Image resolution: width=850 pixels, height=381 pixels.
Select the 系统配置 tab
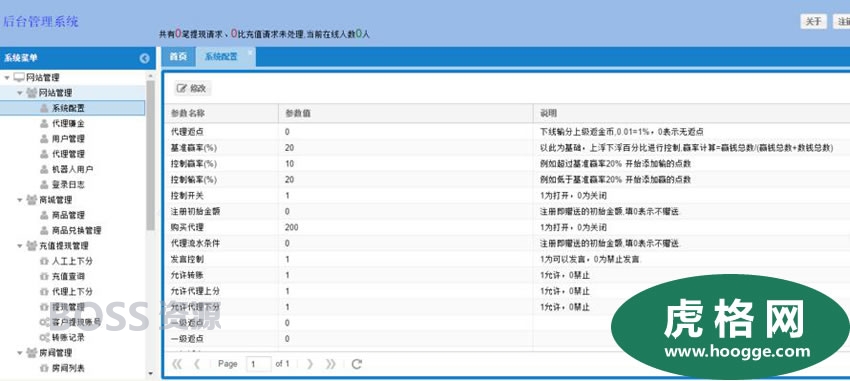coord(221,57)
